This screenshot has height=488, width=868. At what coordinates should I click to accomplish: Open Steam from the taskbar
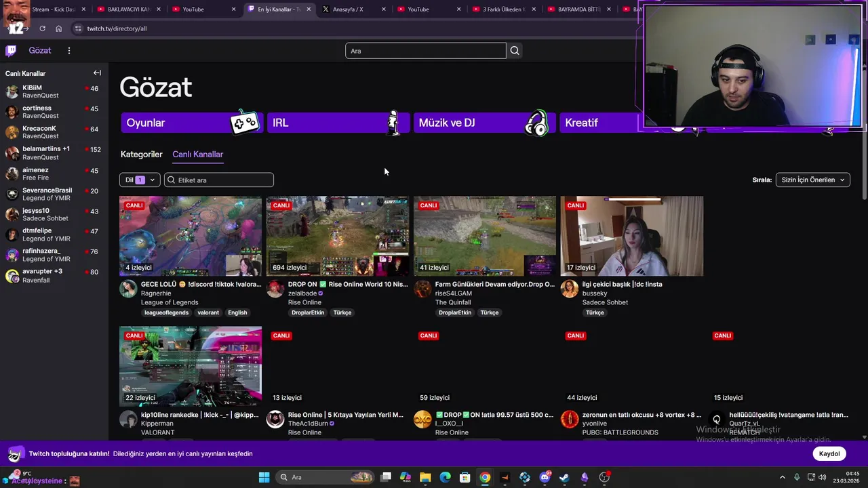[564, 477]
